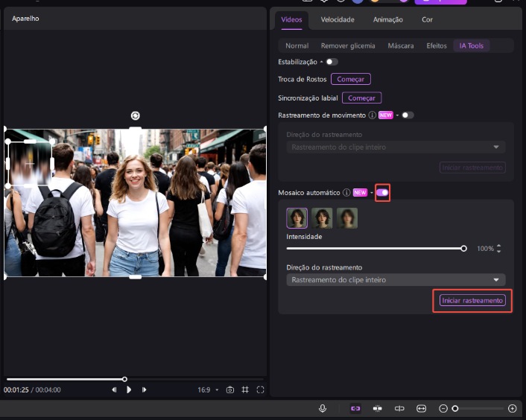Viewport: 526px width, 420px height.
Task: Click the rotate handle above the video
Action: [135, 115]
